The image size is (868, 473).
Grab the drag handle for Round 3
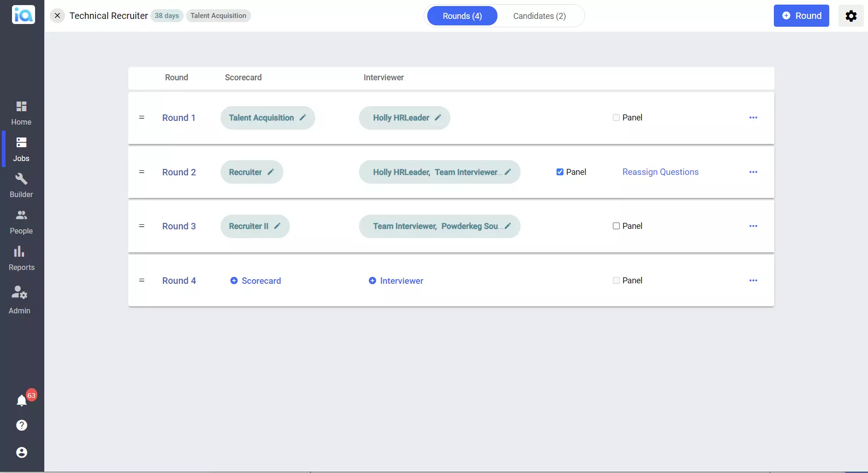(x=142, y=226)
